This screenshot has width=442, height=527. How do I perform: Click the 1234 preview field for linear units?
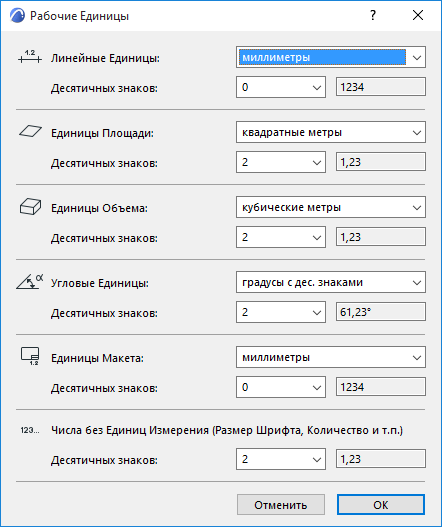click(x=381, y=87)
